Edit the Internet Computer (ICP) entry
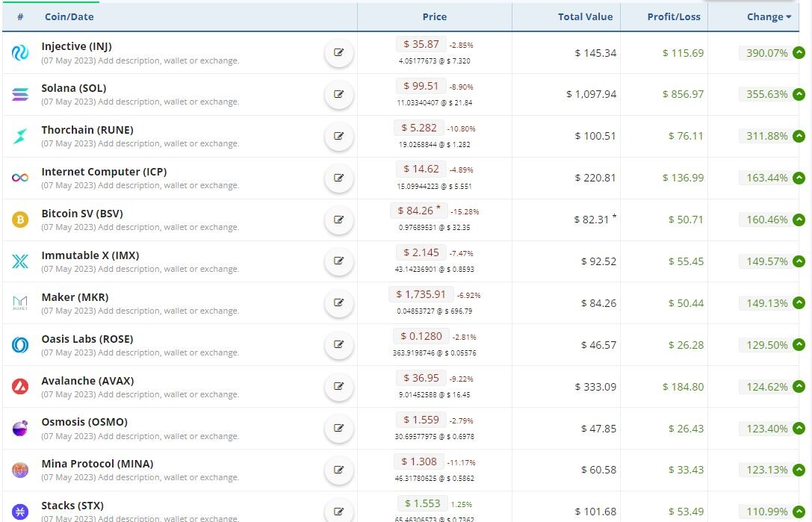This screenshot has width=812, height=522. point(338,178)
